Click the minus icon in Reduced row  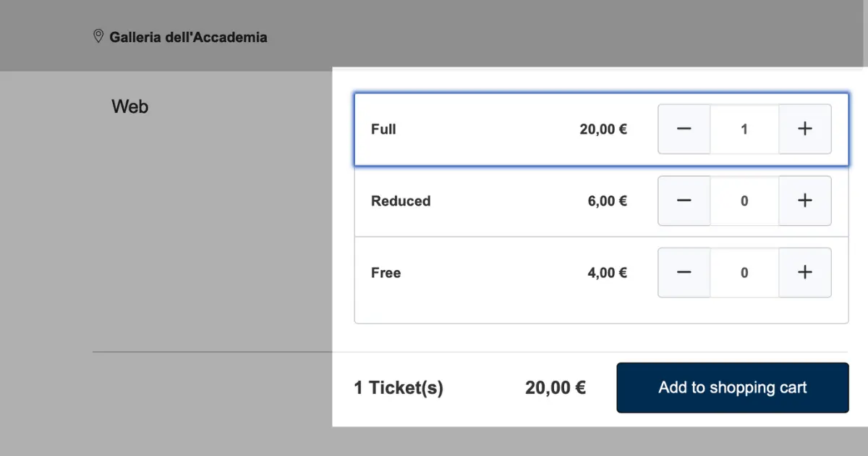click(684, 201)
